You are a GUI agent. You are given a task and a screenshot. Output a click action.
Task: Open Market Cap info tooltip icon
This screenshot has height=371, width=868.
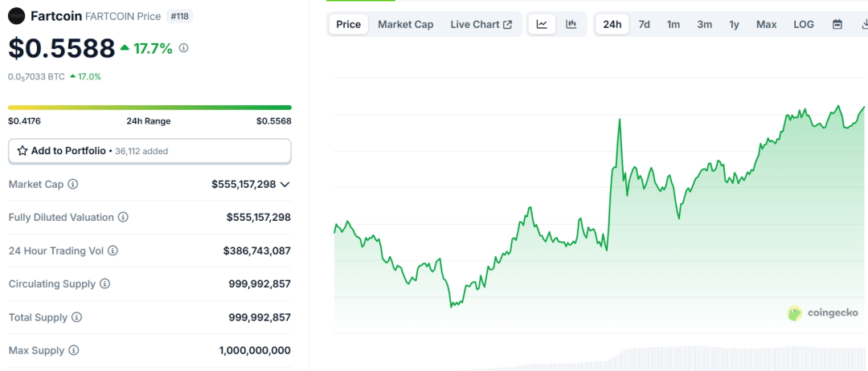72,184
